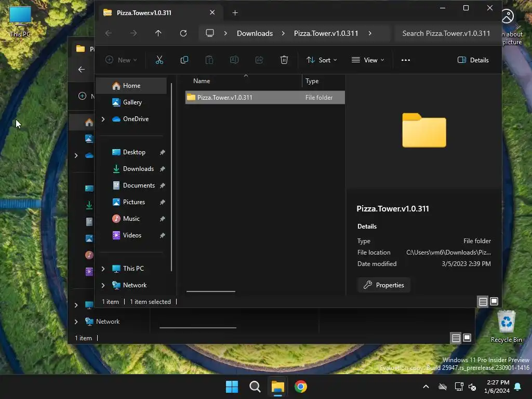Click the Cut scissors icon

pos(159,60)
